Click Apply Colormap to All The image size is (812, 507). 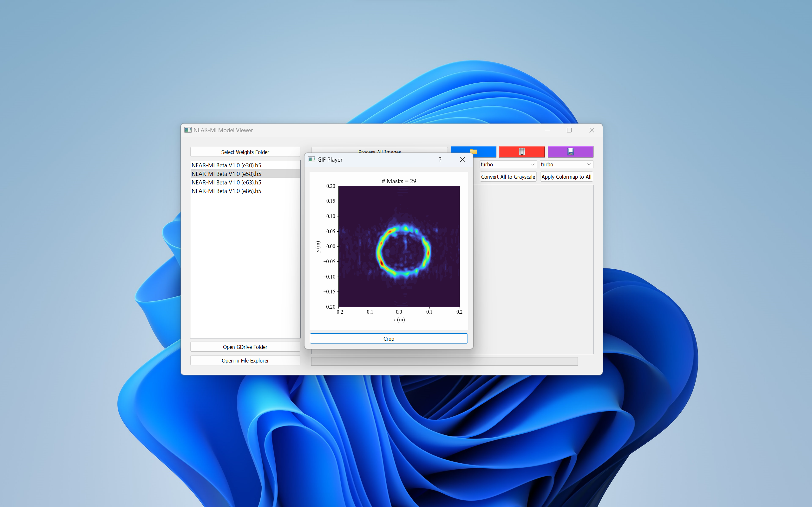pos(566,177)
